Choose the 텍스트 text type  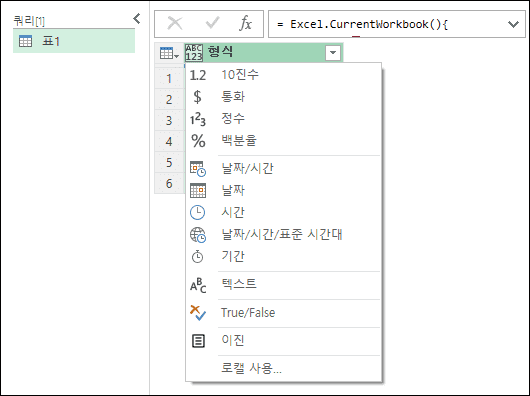(x=283, y=284)
